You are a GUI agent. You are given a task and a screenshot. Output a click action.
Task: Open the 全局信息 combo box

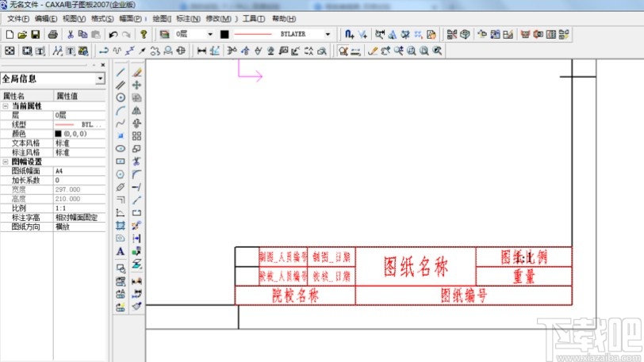(x=53, y=78)
